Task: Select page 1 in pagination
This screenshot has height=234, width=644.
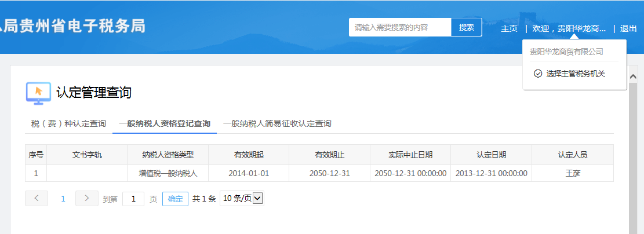Action: (x=63, y=199)
